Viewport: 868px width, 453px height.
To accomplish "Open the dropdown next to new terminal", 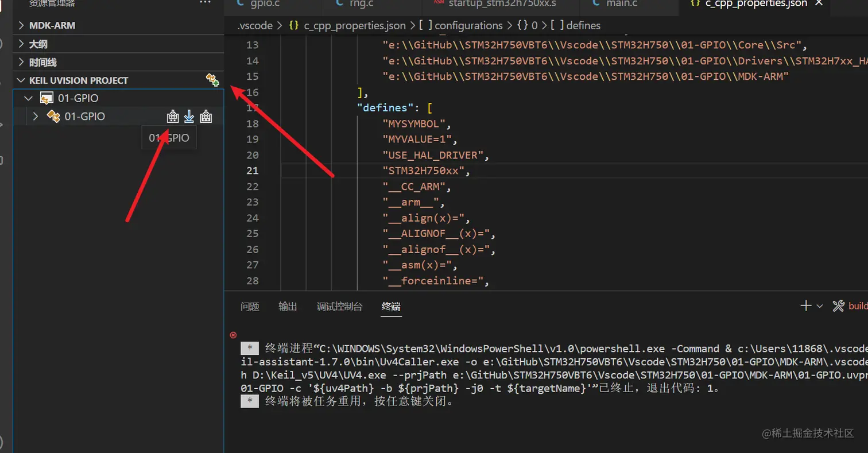I will click(820, 306).
